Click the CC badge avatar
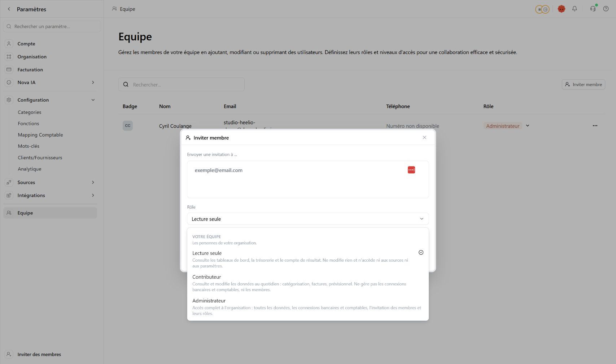Viewport: 616px width, 364px height. pos(128,125)
